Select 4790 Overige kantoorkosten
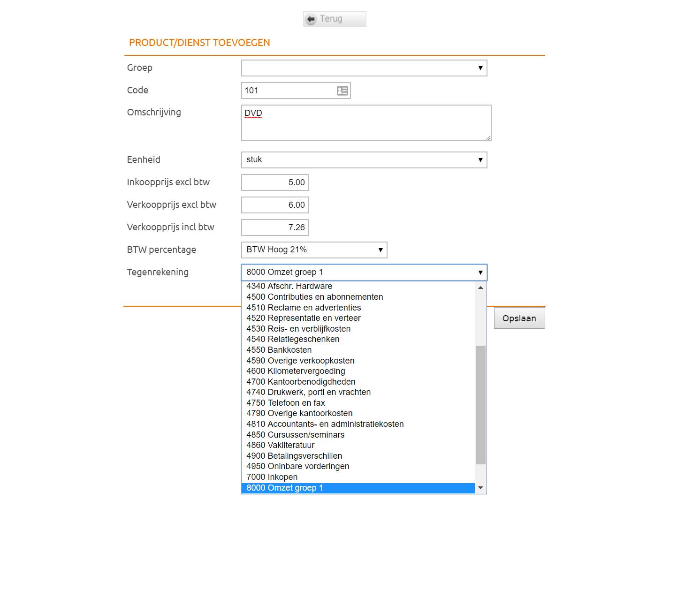The width and height of the screenshot is (700, 606). point(358,413)
